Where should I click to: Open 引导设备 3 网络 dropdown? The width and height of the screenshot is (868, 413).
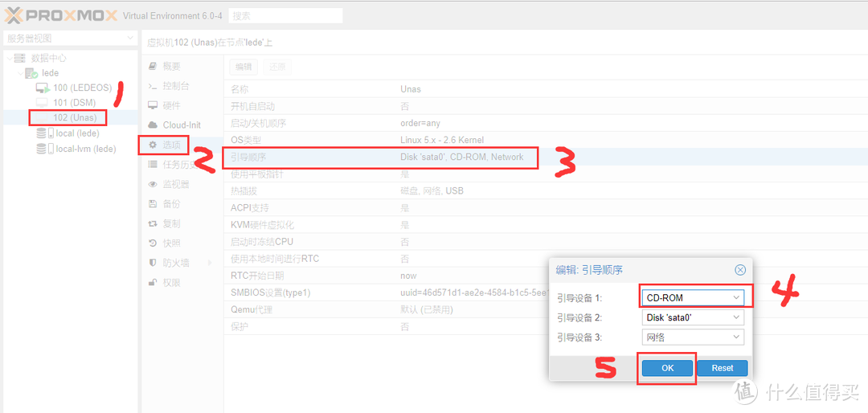(736, 337)
